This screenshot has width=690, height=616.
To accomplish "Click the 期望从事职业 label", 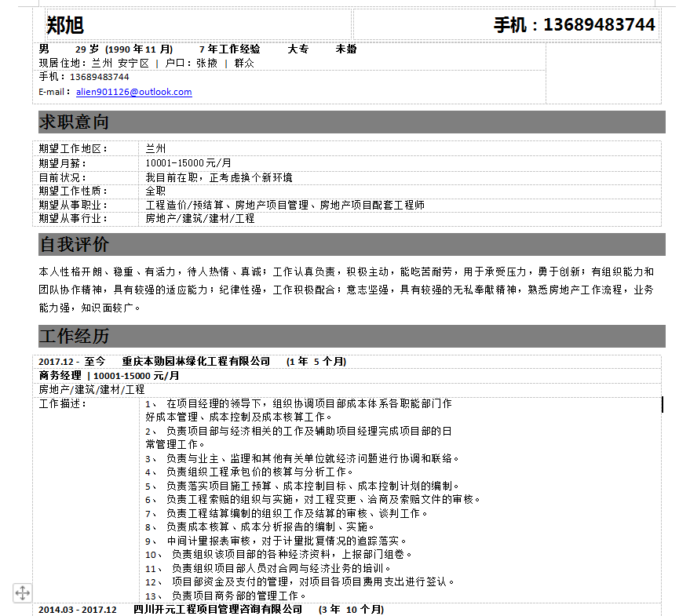I will coord(73,205).
